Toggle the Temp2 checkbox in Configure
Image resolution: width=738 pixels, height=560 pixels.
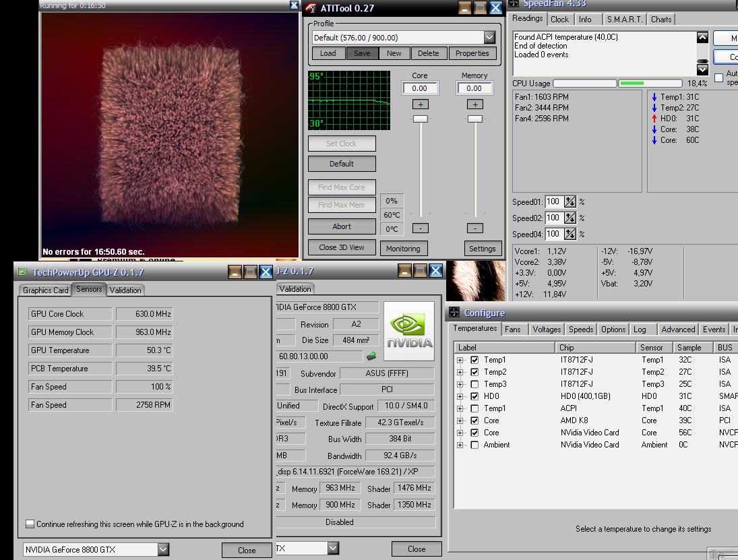pyautogui.click(x=474, y=372)
